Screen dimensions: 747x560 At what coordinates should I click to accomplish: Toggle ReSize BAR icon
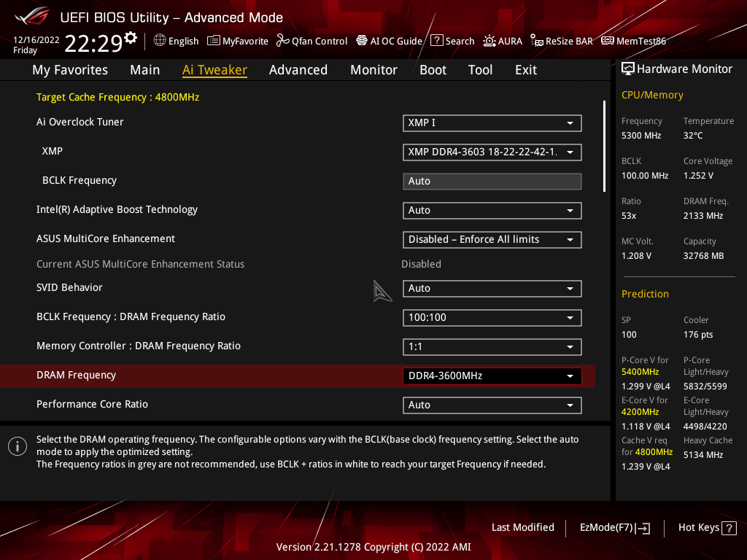tap(536, 41)
